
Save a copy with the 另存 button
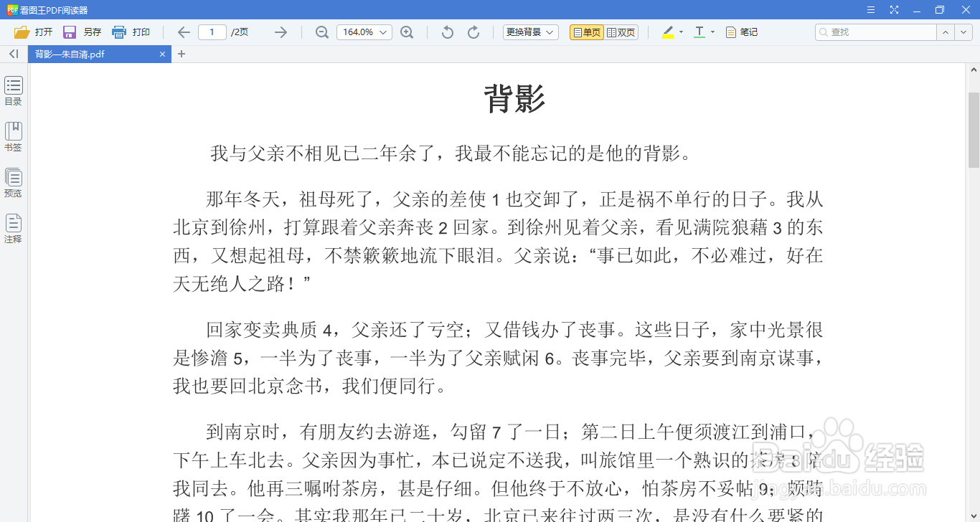click(x=82, y=32)
